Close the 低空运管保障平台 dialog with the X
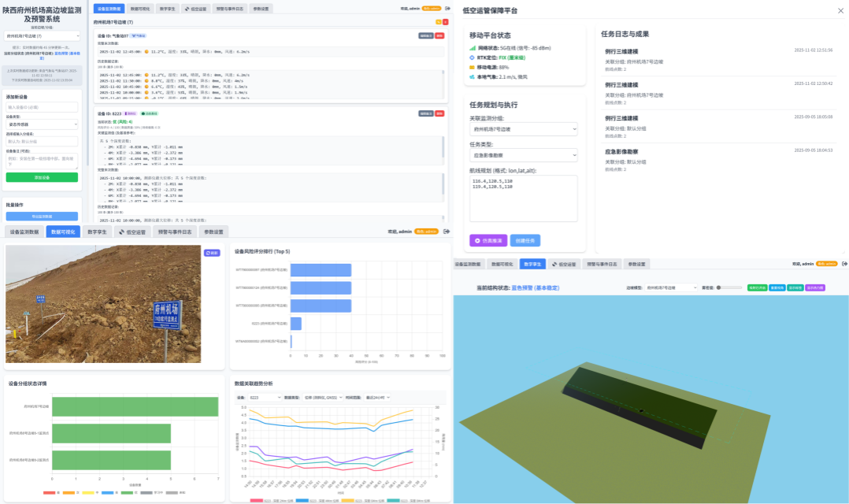The height and width of the screenshot is (504, 849). click(x=839, y=10)
